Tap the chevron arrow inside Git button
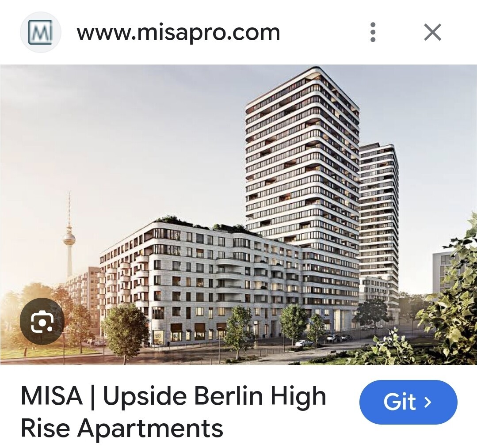Image resolution: width=477 pixels, height=448 pixels. point(428,402)
